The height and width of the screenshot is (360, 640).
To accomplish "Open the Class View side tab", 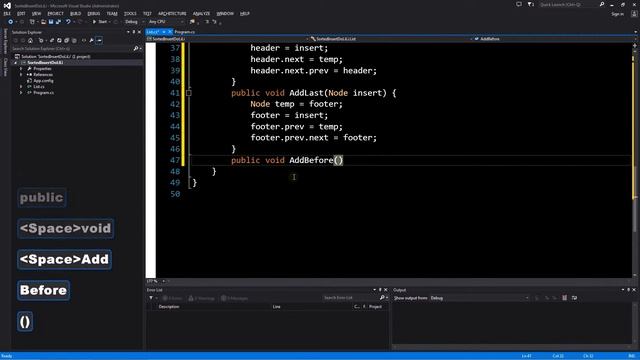I will [x=5, y=67].
